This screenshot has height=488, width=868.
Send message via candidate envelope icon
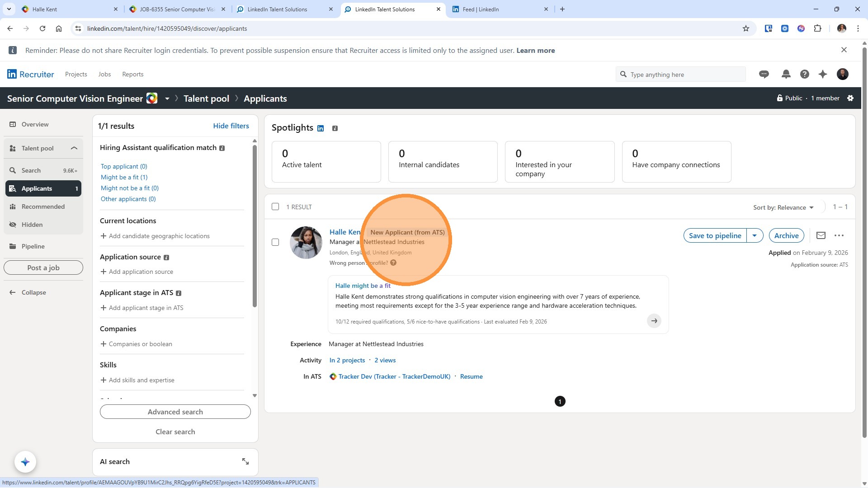821,235
